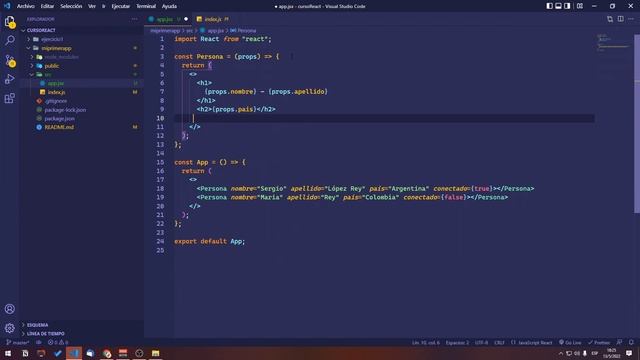Click the line and column position indicator

[426, 342]
